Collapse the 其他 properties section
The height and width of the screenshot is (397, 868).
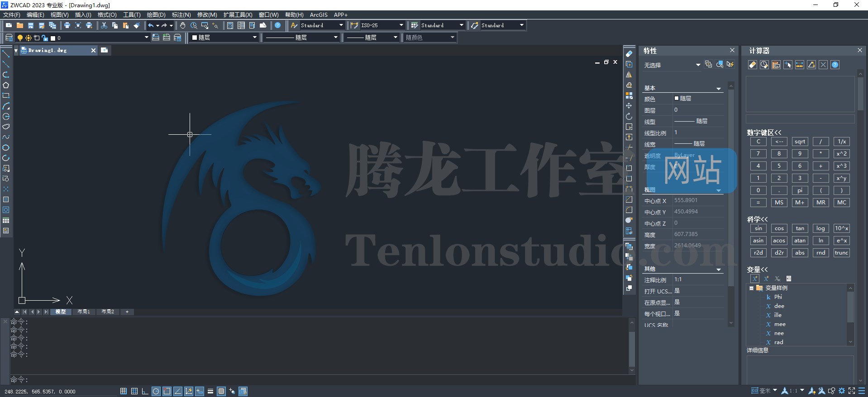point(719,269)
